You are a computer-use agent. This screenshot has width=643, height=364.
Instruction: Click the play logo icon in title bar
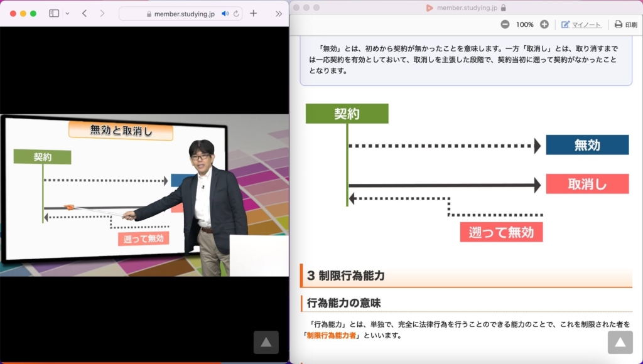tap(430, 8)
